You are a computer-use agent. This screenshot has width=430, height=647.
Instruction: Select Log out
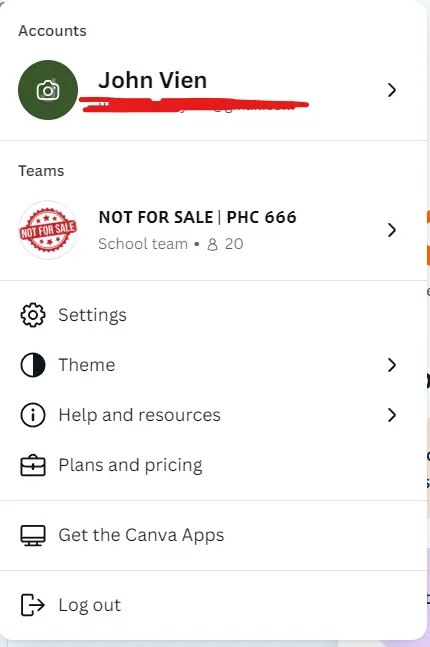click(213, 605)
